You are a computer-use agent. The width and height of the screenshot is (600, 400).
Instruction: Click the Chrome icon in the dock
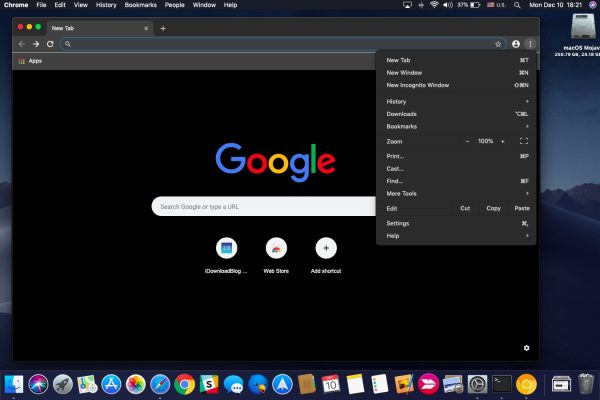click(184, 384)
